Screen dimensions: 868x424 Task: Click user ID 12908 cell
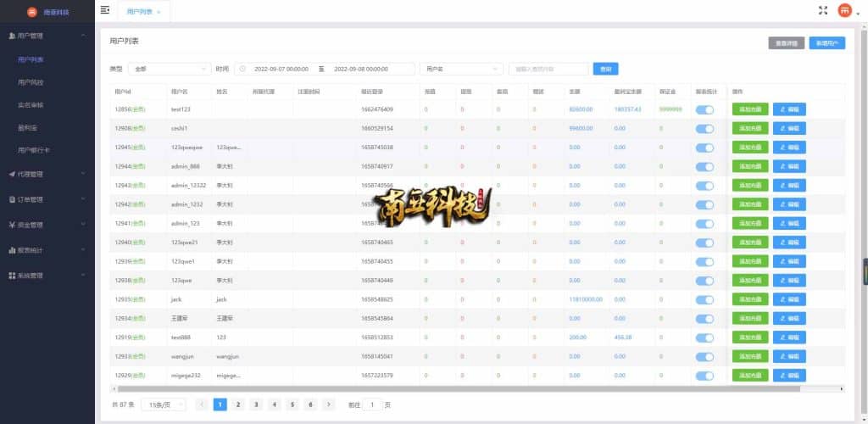130,128
